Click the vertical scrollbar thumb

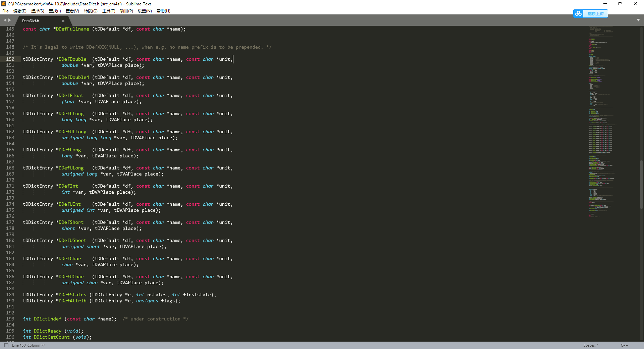pos(642,185)
